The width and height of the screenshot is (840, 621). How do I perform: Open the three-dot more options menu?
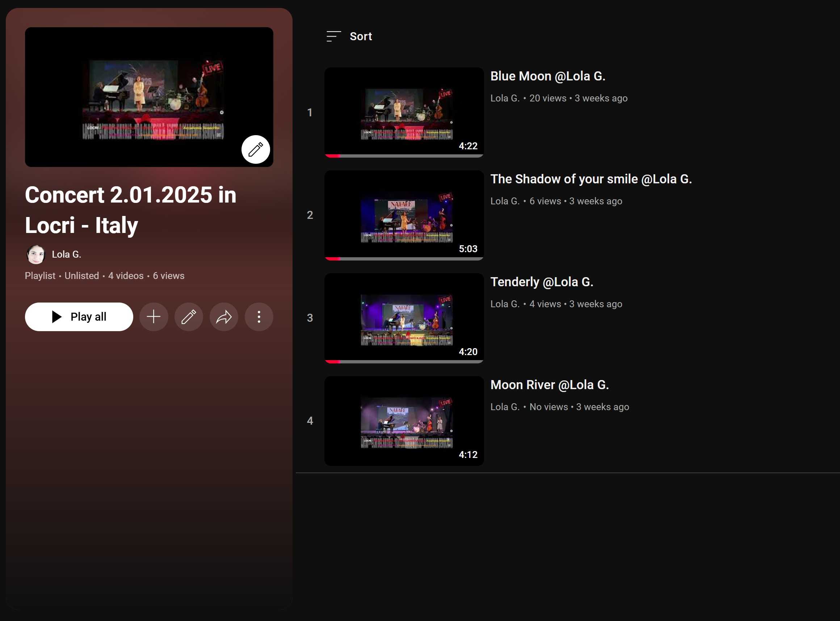(259, 317)
